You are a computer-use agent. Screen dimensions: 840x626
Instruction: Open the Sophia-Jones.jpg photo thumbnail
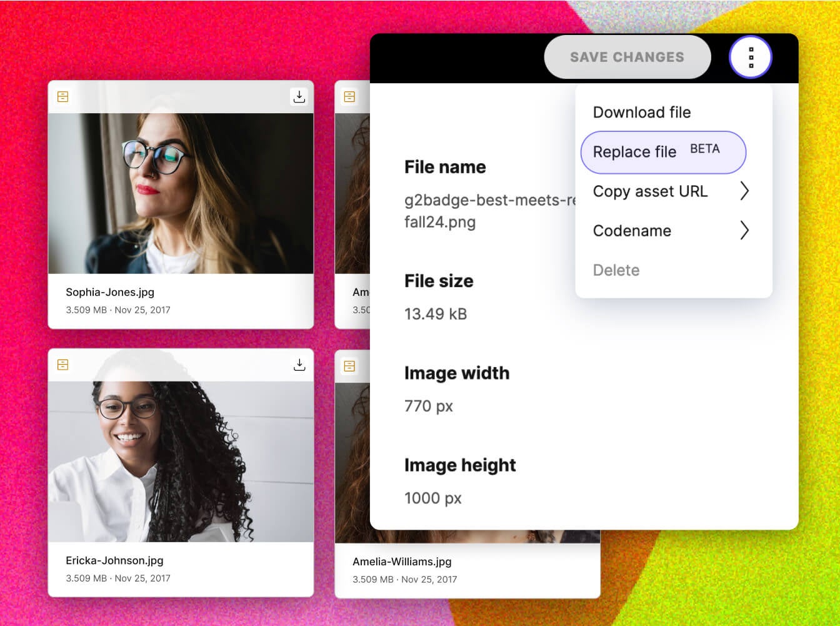pyautogui.click(x=181, y=193)
